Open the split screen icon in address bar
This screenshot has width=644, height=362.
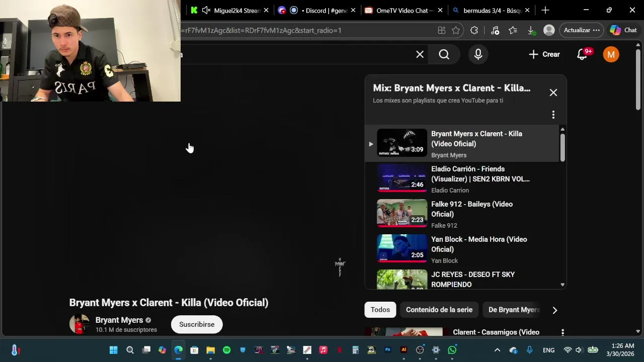tap(441, 30)
